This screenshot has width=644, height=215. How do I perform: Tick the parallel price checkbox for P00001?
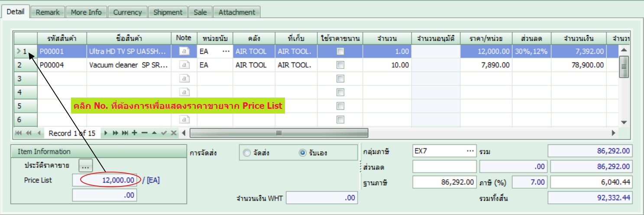340,52
